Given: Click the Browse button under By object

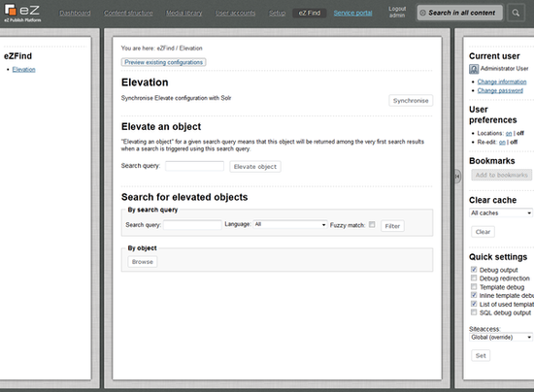Looking at the screenshot, I should click(x=143, y=262).
